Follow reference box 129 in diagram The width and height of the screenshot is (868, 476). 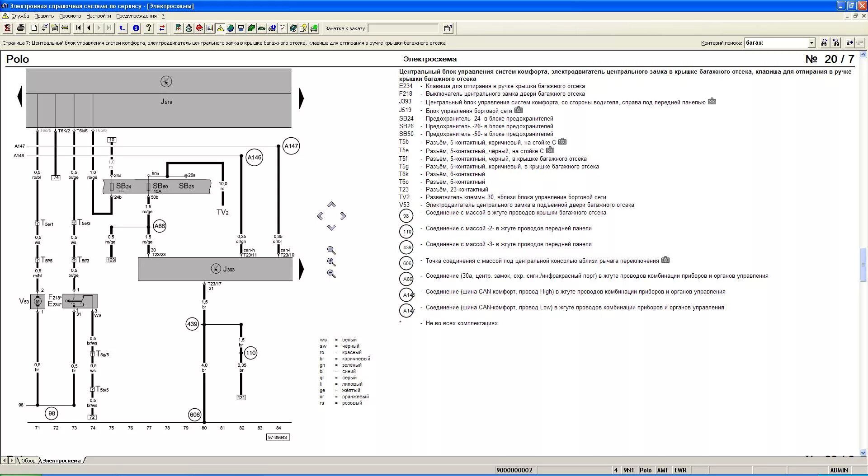coord(111,260)
